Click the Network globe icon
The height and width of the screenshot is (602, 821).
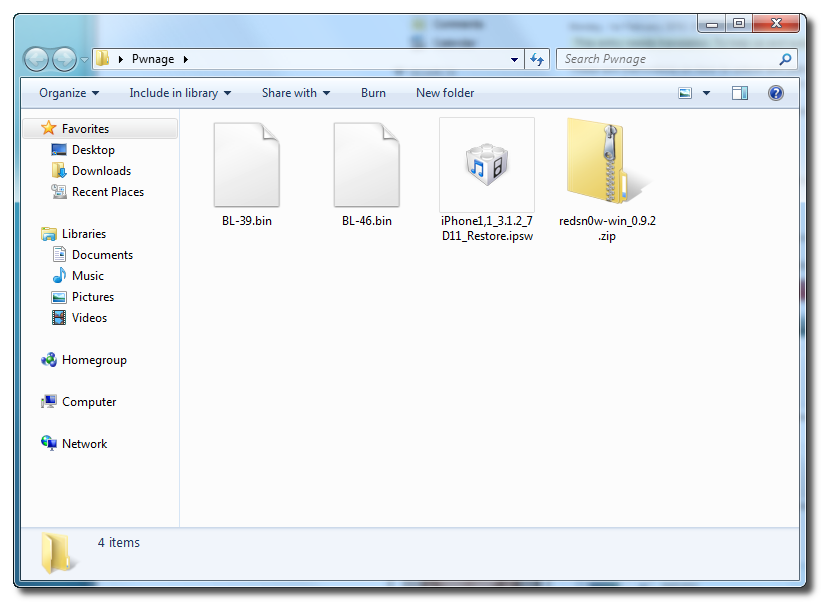(x=49, y=443)
